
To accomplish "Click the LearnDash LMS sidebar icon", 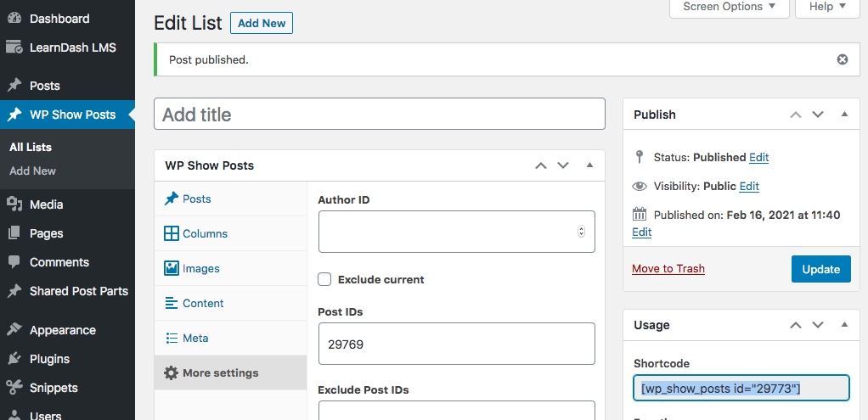I will 14,48.
